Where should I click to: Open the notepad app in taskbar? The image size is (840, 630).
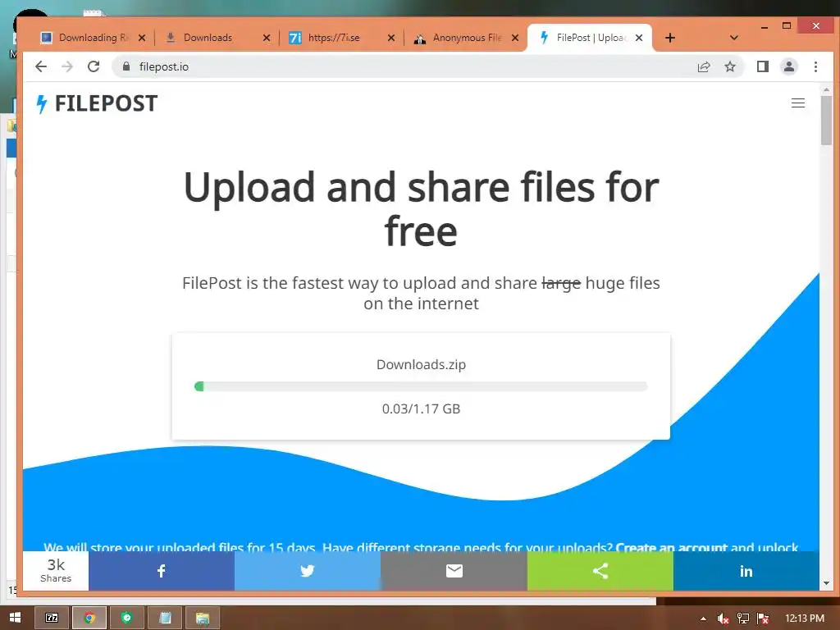point(165,618)
